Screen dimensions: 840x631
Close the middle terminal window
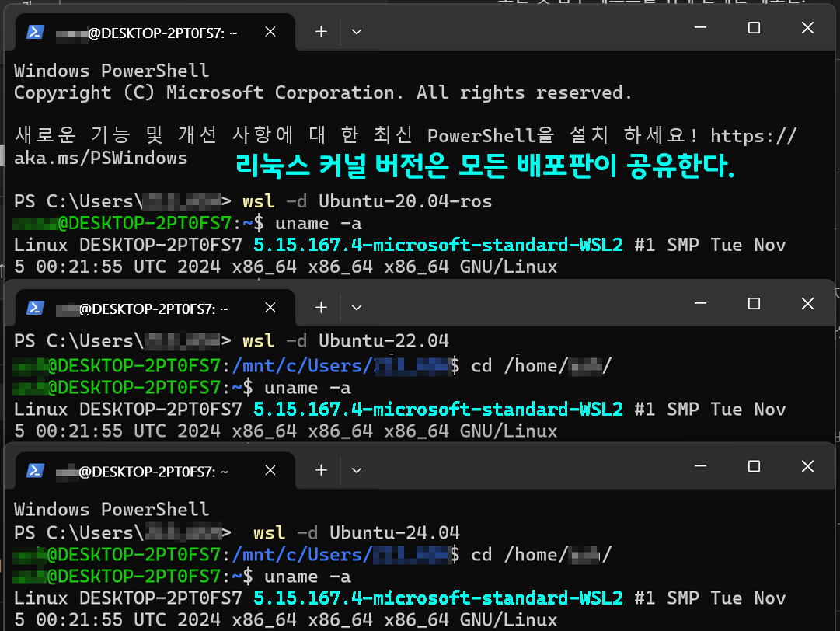point(807,304)
